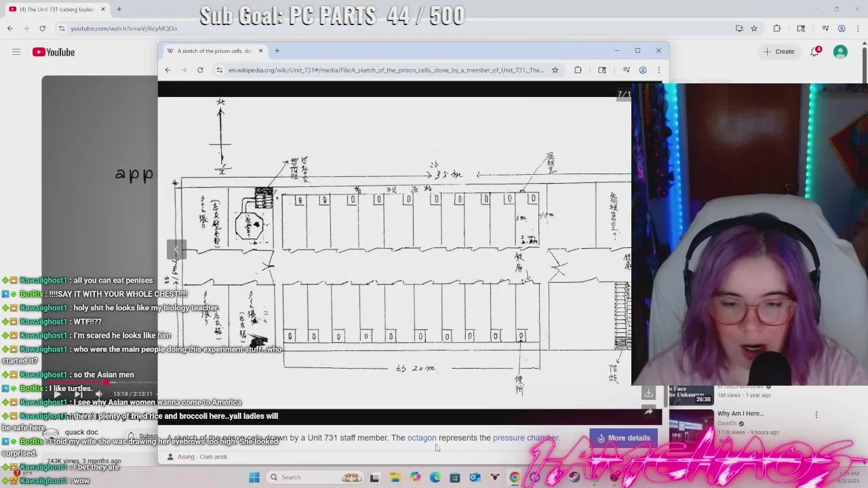
Task: Bookmark the YouTube page with star
Action: coord(754,28)
